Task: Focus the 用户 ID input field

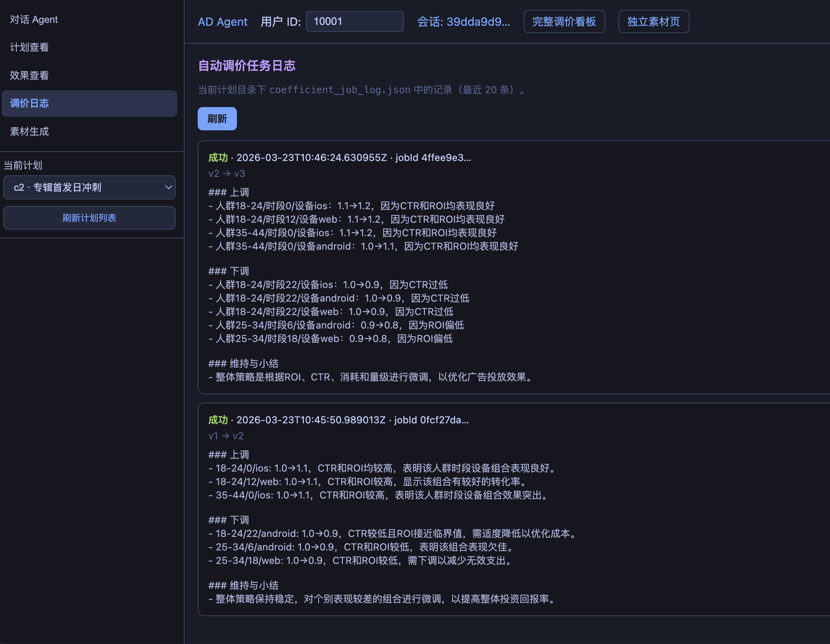Action: (355, 22)
